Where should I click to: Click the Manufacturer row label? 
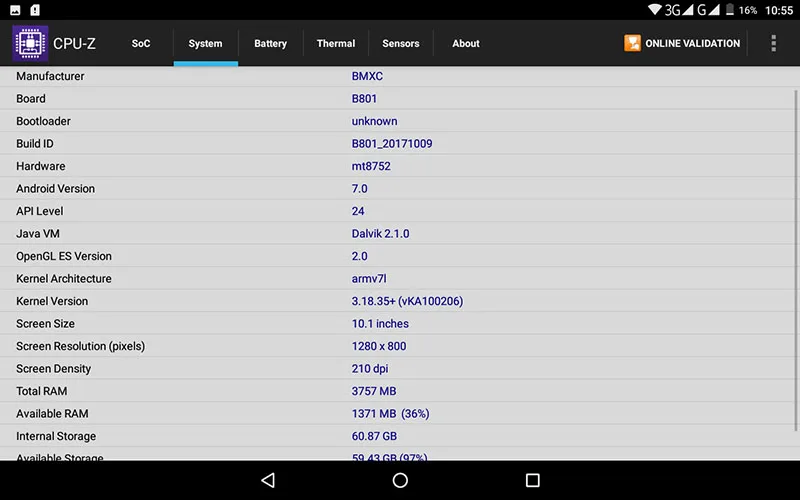(50, 76)
